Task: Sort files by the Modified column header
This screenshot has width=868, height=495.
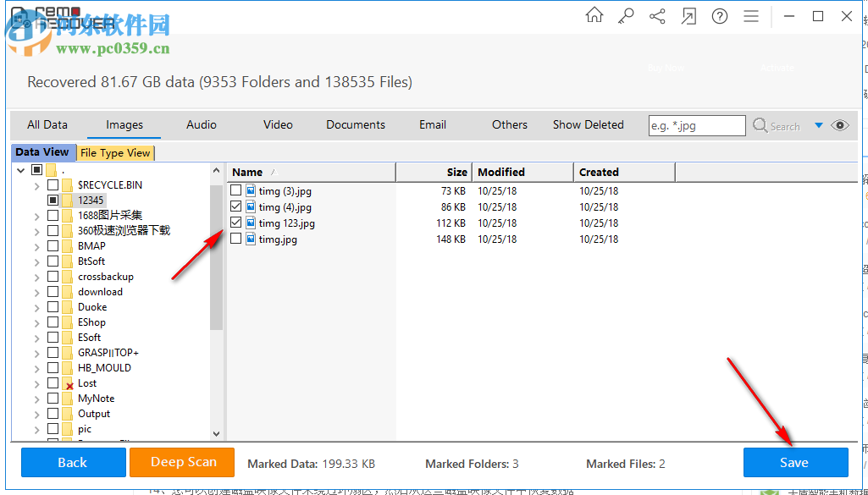Action: (x=523, y=172)
